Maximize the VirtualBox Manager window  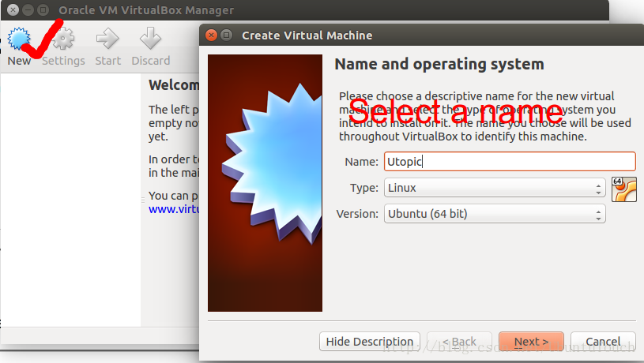coord(43,9)
